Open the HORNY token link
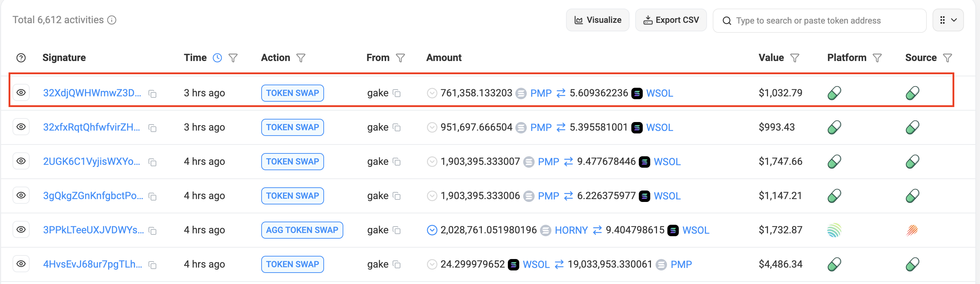 pos(571,230)
